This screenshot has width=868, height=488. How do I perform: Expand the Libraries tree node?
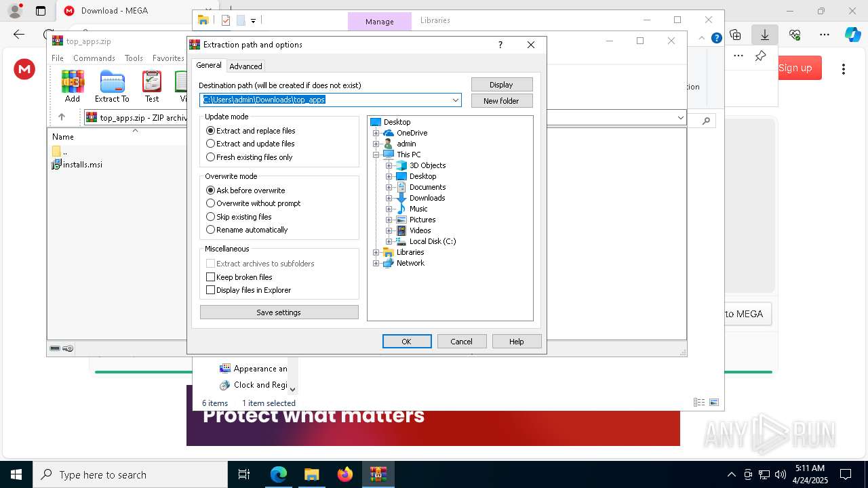point(376,252)
